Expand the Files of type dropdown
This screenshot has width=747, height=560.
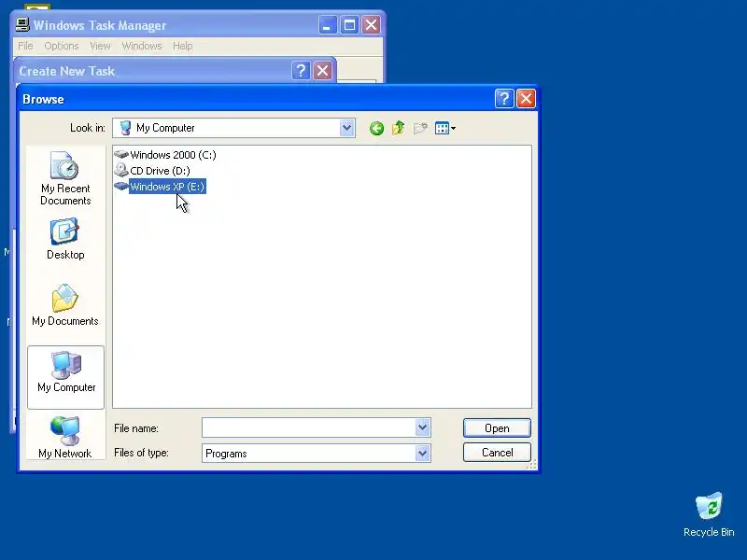(423, 453)
